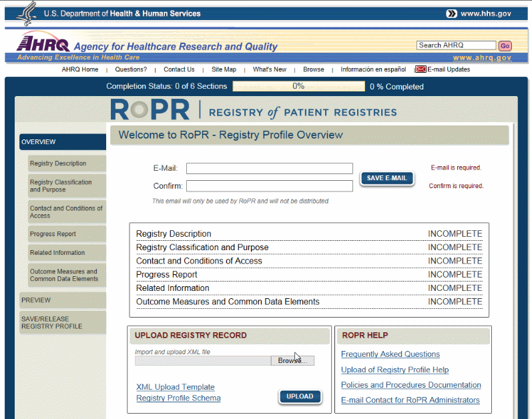Click Outcome Measures and Common Data Elements status row
Image resolution: width=532 pixels, height=419 pixels.
pyautogui.click(x=309, y=302)
